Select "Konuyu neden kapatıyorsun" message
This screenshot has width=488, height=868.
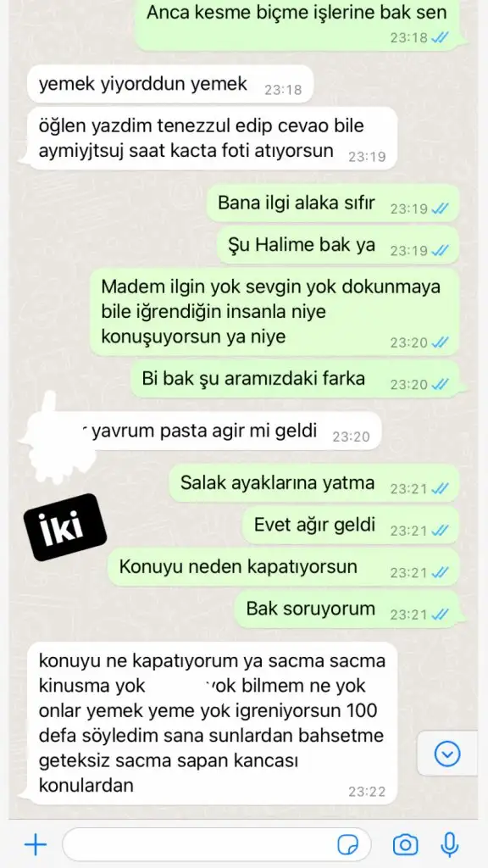283,567
